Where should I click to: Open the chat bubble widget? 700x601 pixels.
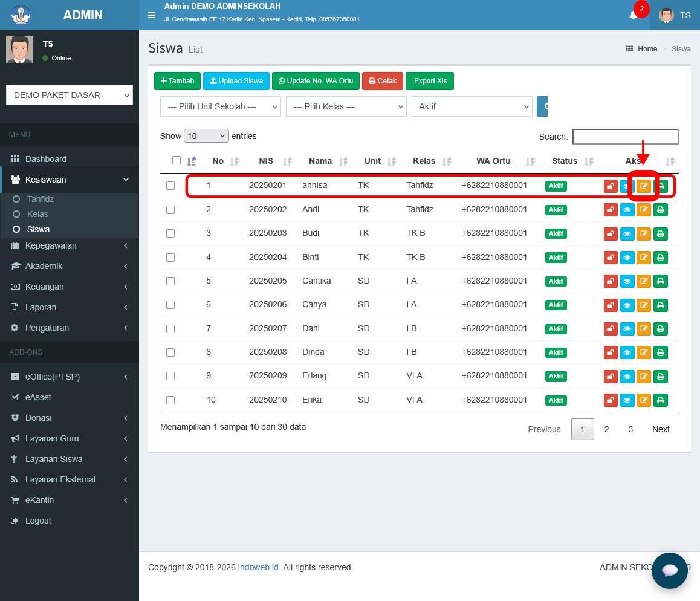point(669,570)
